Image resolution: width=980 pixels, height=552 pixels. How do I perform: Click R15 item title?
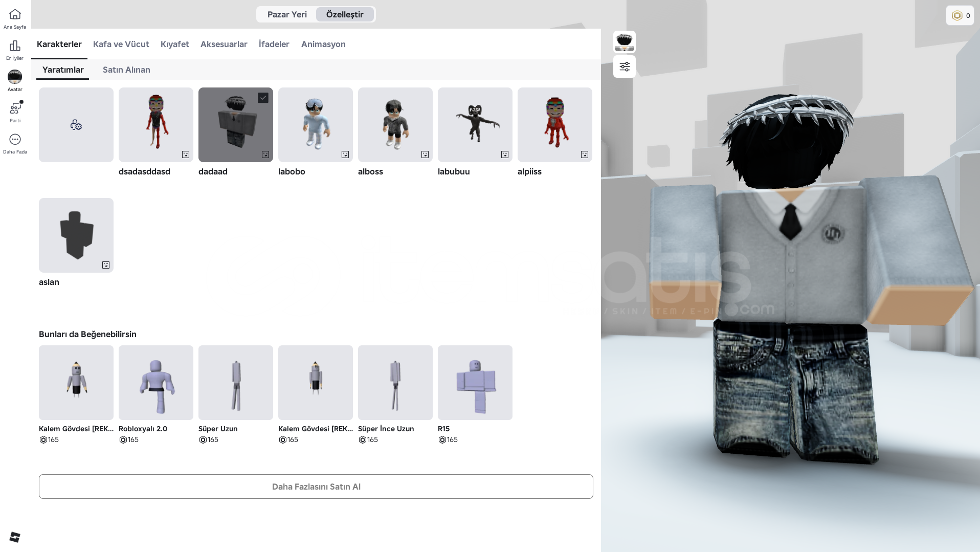[x=443, y=429]
